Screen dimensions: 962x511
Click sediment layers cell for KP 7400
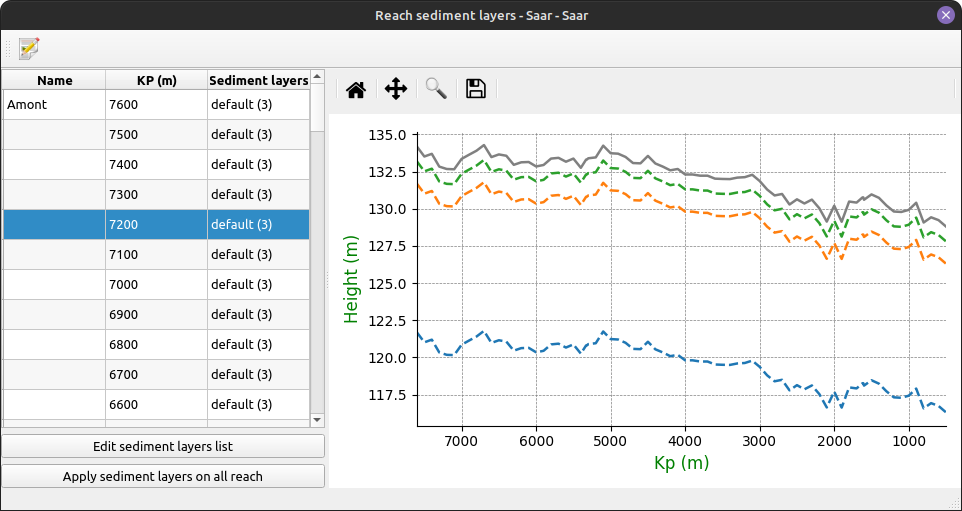point(258,164)
